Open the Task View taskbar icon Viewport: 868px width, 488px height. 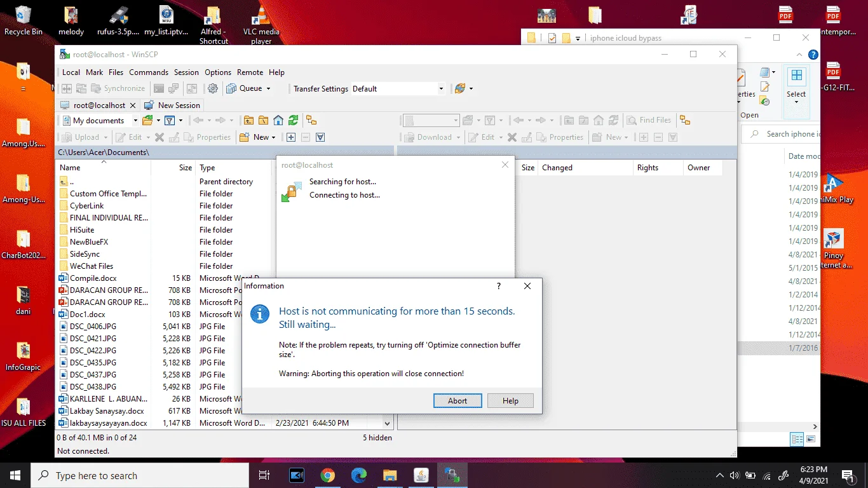(264, 475)
